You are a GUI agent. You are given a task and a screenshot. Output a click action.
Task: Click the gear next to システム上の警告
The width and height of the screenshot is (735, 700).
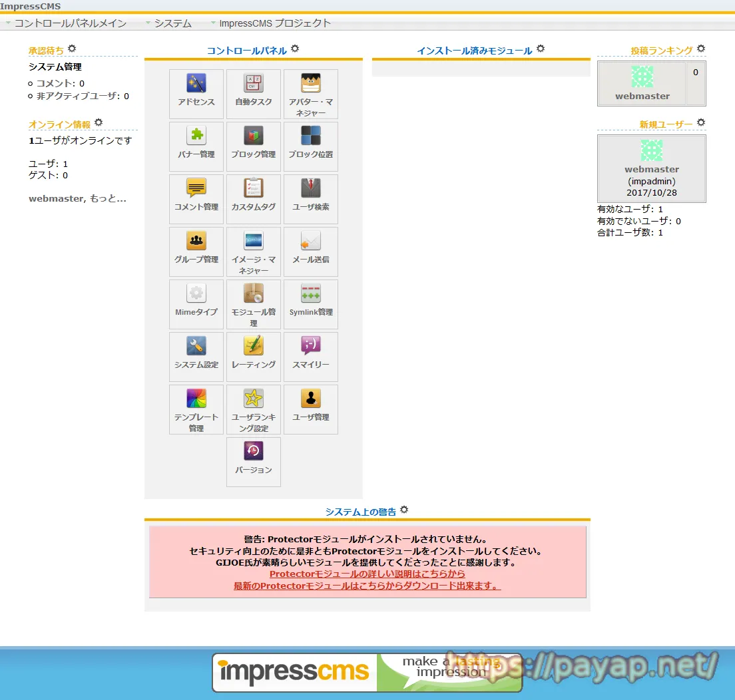pos(404,509)
